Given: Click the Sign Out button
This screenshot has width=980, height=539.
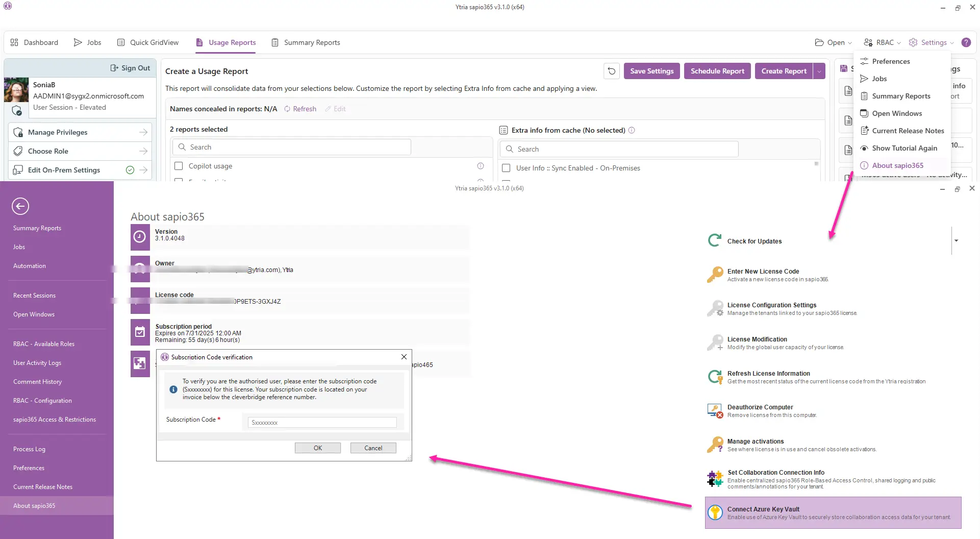Looking at the screenshot, I should [x=131, y=68].
